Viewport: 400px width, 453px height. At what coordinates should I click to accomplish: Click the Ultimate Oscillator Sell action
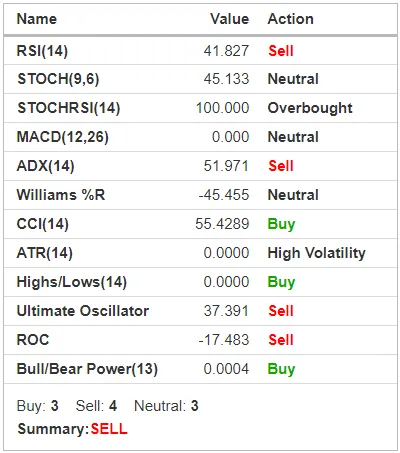pyautogui.click(x=281, y=311)
